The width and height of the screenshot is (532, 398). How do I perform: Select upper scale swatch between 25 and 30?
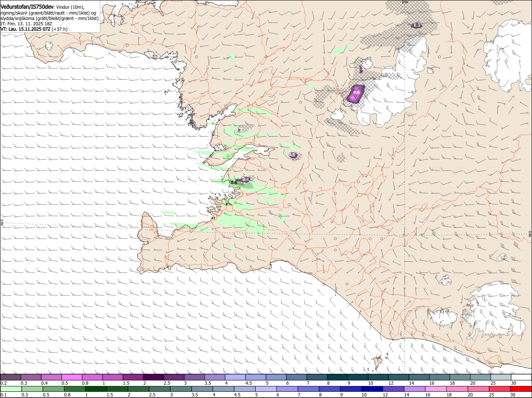(x=501, y=377)
